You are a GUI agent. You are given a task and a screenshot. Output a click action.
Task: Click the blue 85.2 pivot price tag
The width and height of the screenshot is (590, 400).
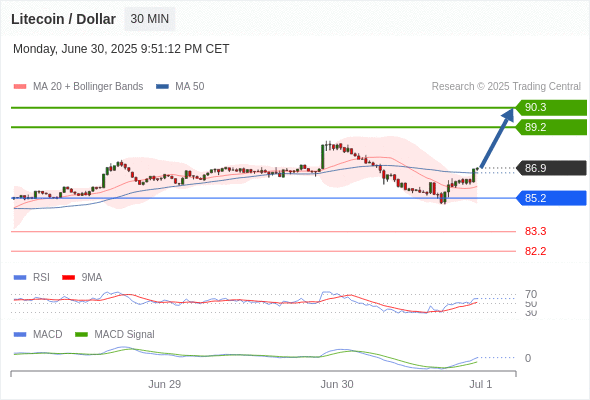(x=551, y=198)
